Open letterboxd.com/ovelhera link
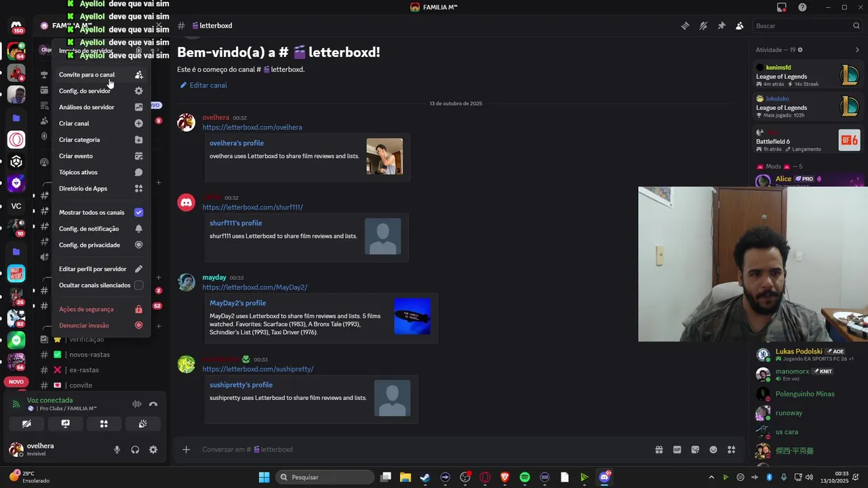Viewport: 868px width, 488px height. click(x=252, y=127)
